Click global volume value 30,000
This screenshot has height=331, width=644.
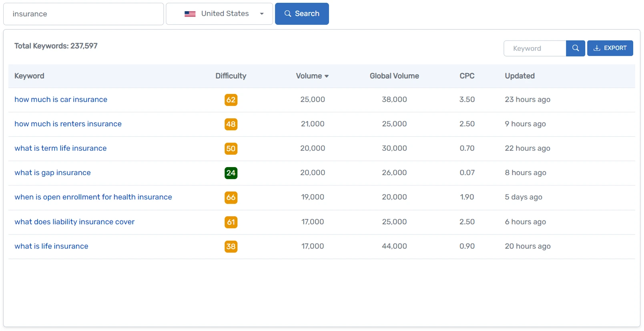coord(394,148)
